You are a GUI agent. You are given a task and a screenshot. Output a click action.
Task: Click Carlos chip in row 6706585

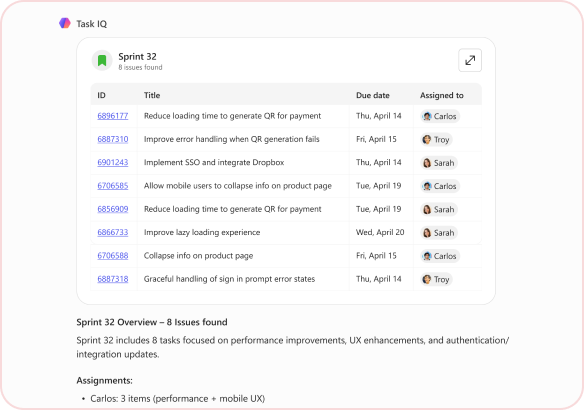pos(440,186)
